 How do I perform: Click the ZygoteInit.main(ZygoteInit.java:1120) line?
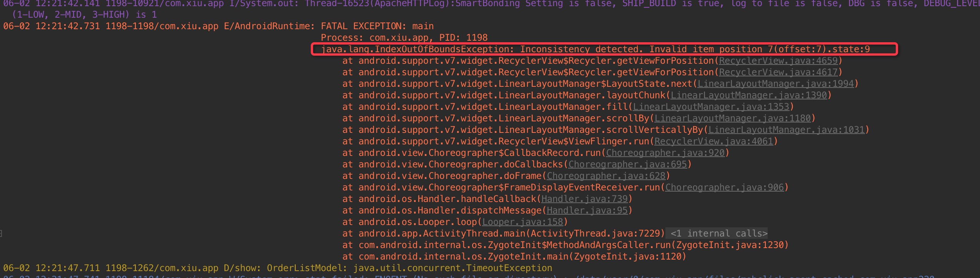[x=514, y=256]
